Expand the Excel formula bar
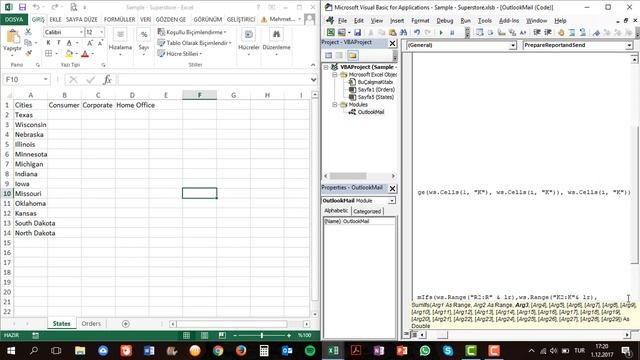 point(313,80)
